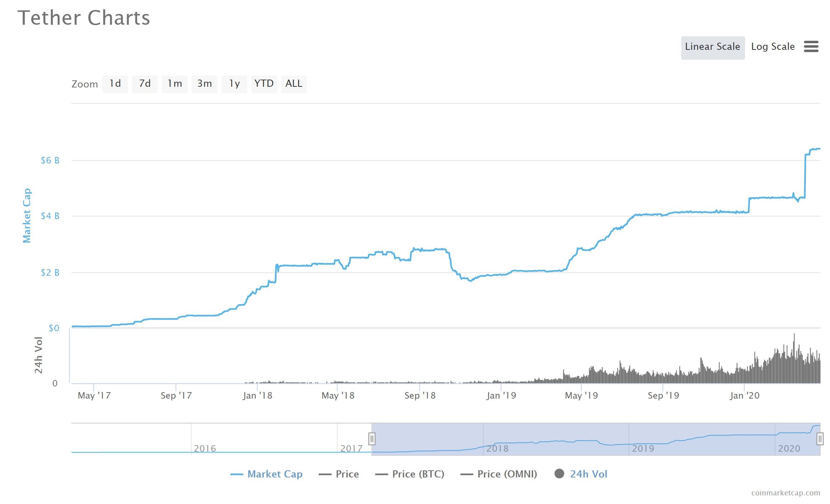Set zoom to 1d

tap(115, 84)
